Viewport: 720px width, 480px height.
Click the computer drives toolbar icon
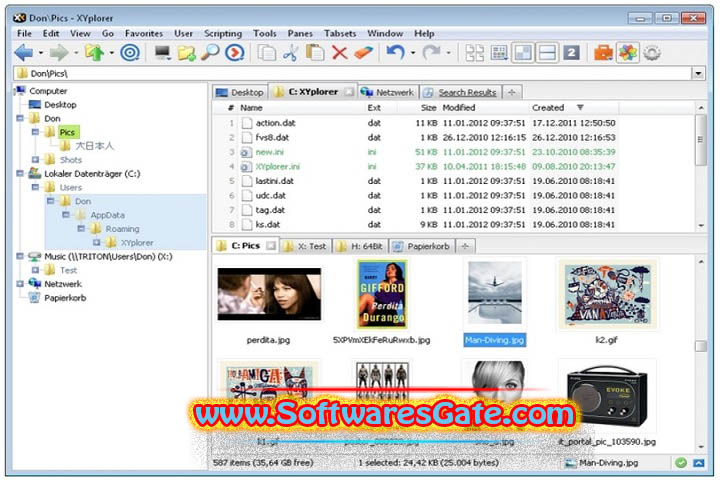(x=163, y=53)
